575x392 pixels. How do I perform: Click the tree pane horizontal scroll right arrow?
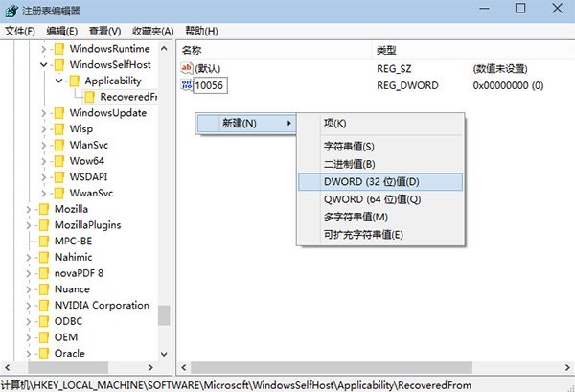click(150, 367)
